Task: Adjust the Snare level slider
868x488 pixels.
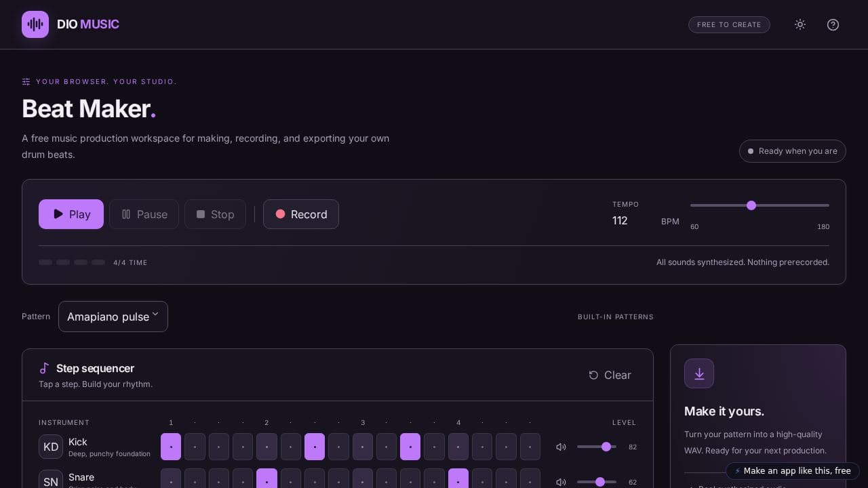Action: (x=597, y=482)
